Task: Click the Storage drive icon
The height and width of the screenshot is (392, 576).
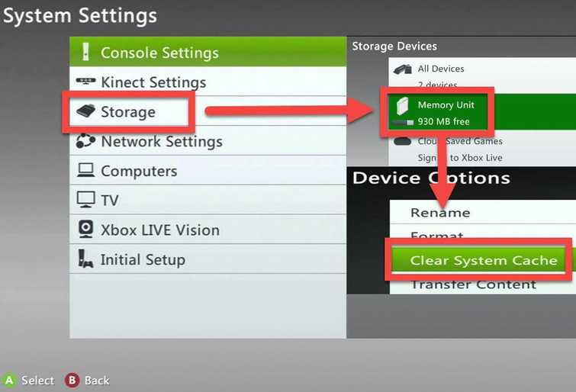Action: (85, 111)
